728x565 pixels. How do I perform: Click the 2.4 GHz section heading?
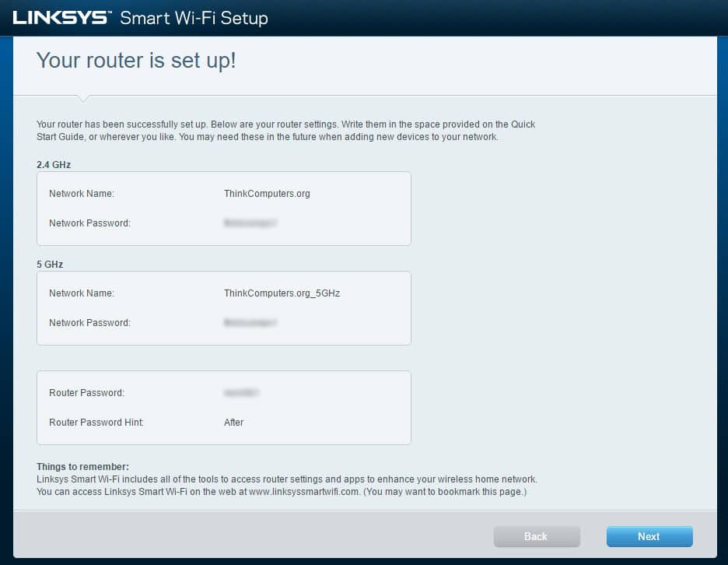(54, 164)
